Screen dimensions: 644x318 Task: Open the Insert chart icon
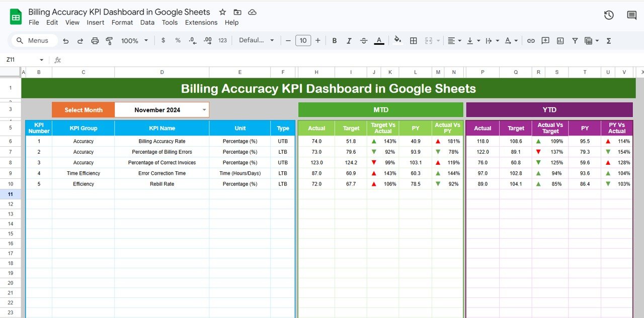click(x=560, y=40)
